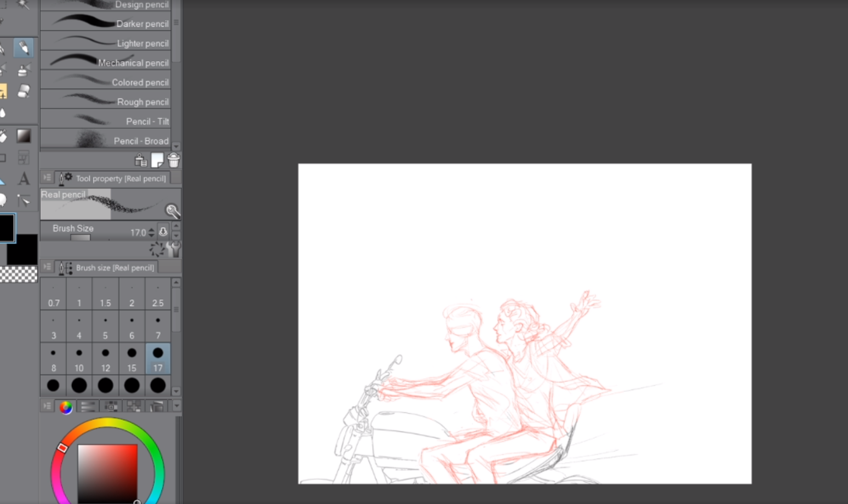Open the sub tool detail palette wrench
Screen dimensions: 848x504
pyautogui.click(x=174, y=249)
